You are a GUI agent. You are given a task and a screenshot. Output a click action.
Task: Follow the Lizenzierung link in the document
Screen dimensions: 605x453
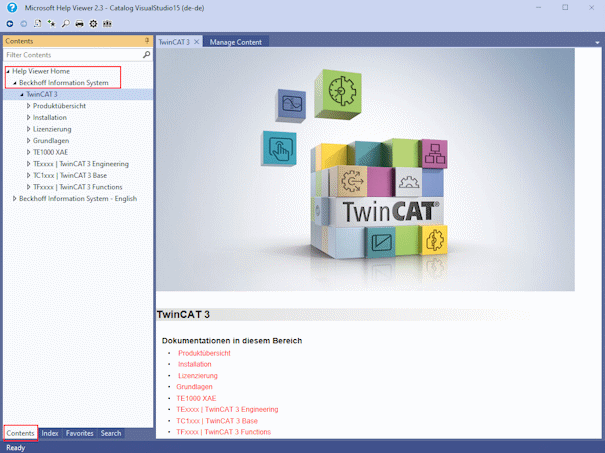click(x=197, y=375)
